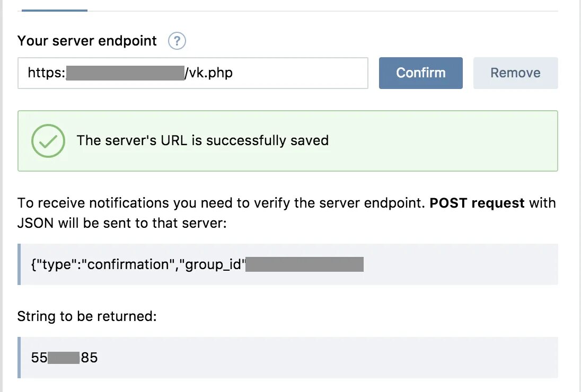Focus the server endpoint input field
Screen dimensions: 581x392
pos(297,73)
